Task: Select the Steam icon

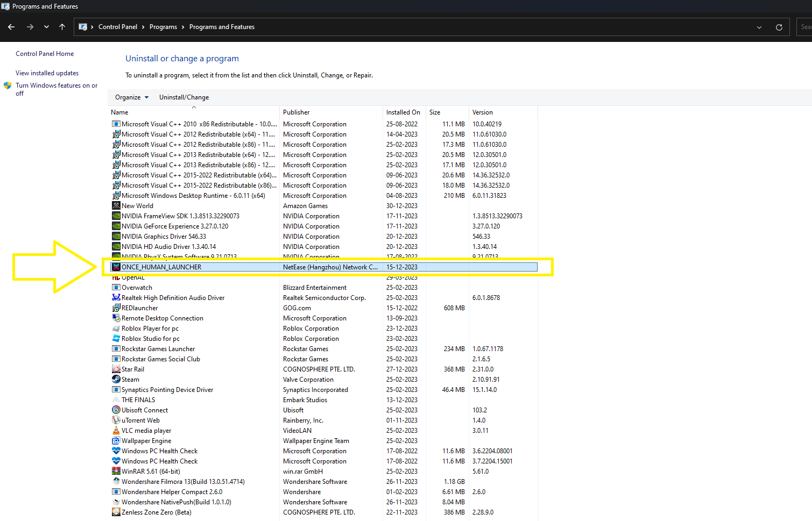Action: click(x=116, y=380)
